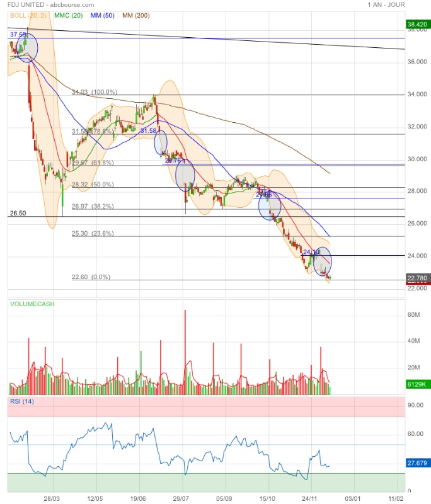Click the 28.32 (50.0%) Fibonacci label

tap(93, 185)
